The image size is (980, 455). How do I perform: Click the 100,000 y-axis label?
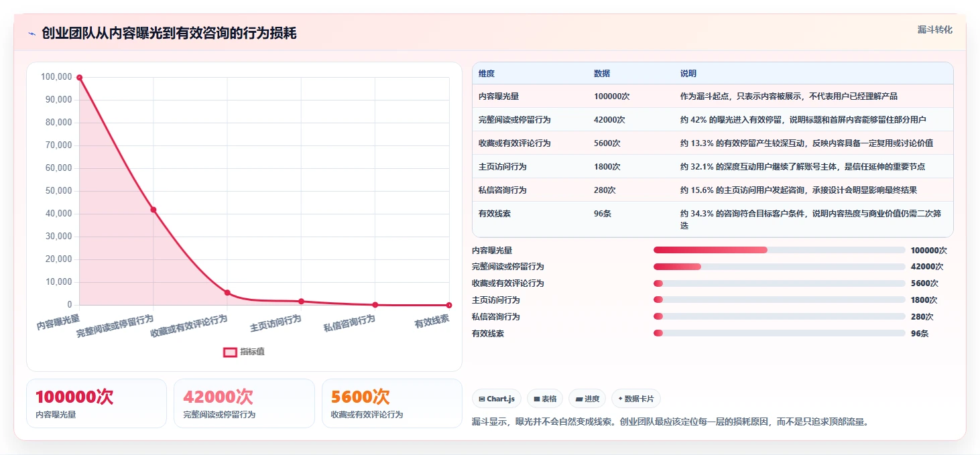click(x=56, y=77)
